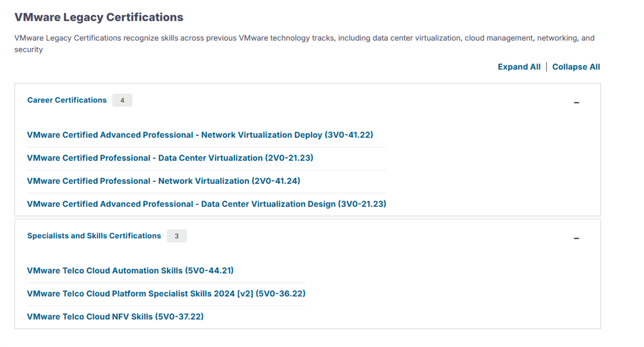This screenshot has height=347, width=644.
Task: Click the legacy certifications description paragraph
Action: pos(301,39)
